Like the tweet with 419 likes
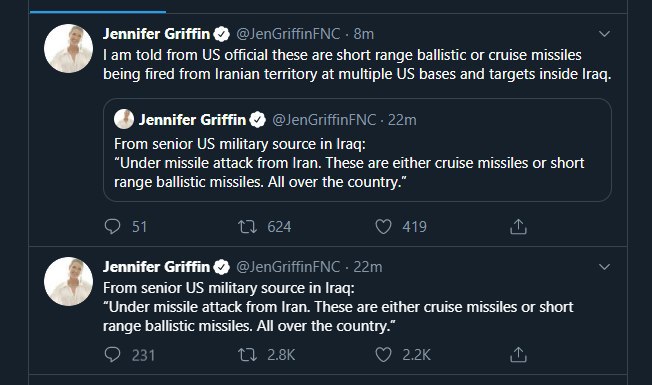 383,227
